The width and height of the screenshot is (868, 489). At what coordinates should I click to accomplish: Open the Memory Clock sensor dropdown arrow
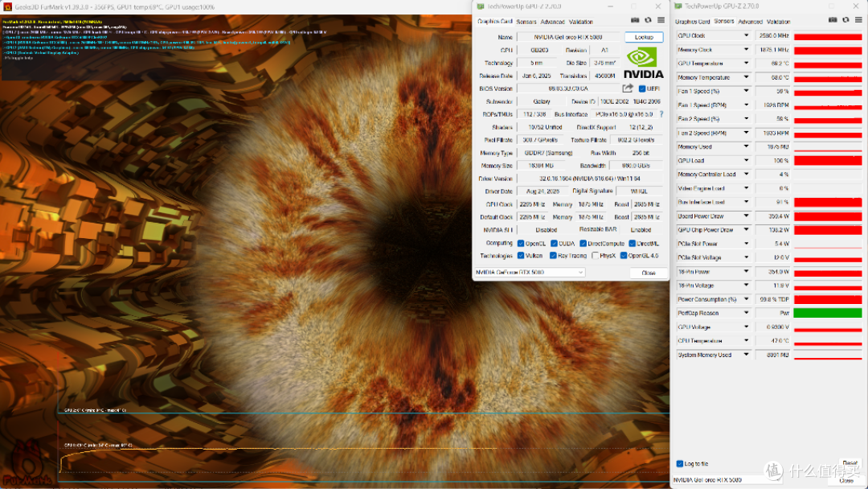click(746, 49)
